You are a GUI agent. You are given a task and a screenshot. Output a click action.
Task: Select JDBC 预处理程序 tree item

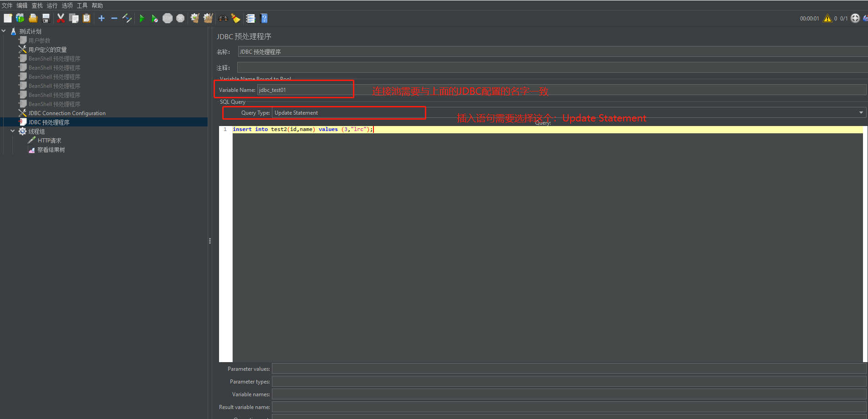(x=49, y=122)
